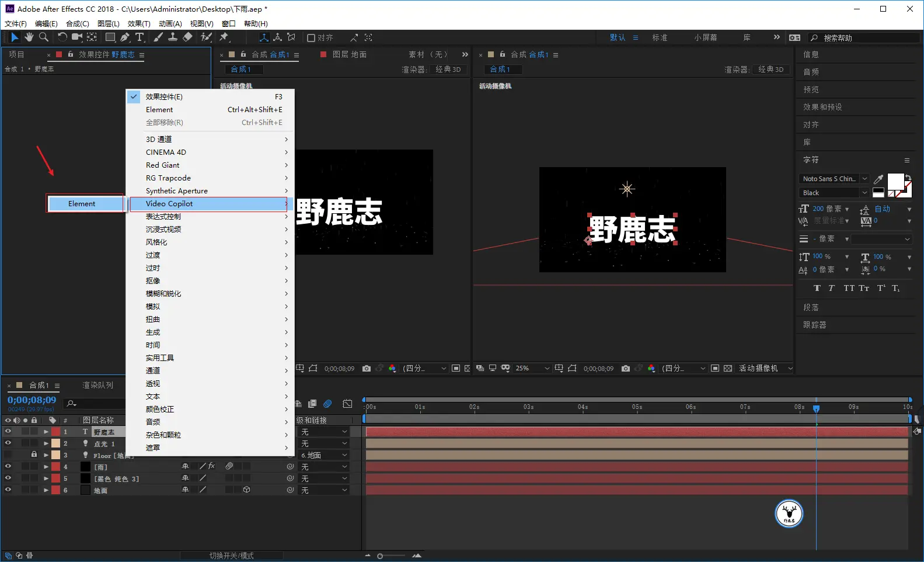Open the 效果(T) menu

tap(139, 24)
